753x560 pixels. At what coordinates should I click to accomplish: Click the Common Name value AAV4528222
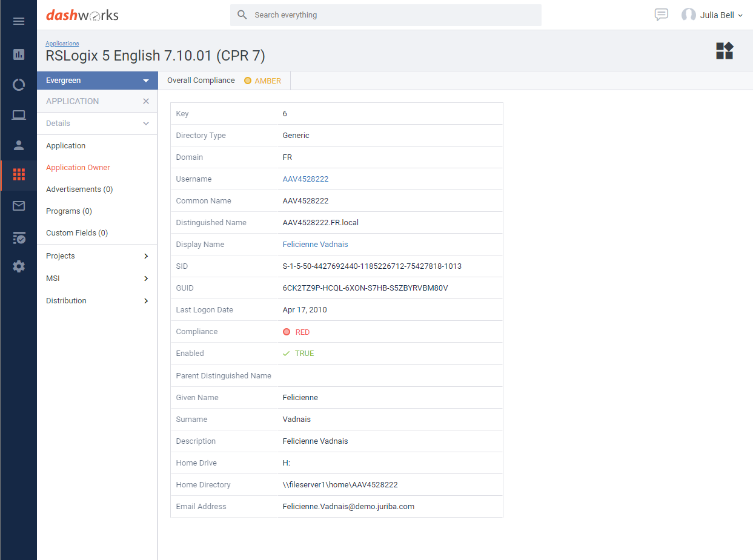[305, 201]
